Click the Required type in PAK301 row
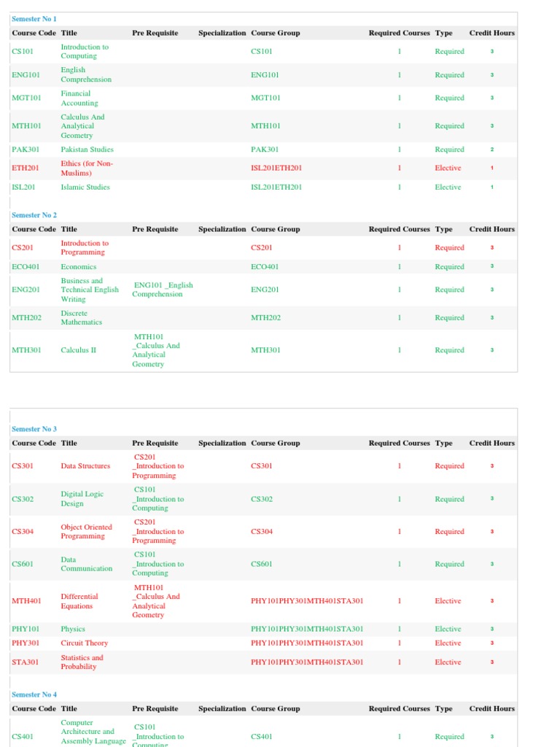Screen dimensions: 560x747 (449, 149)
